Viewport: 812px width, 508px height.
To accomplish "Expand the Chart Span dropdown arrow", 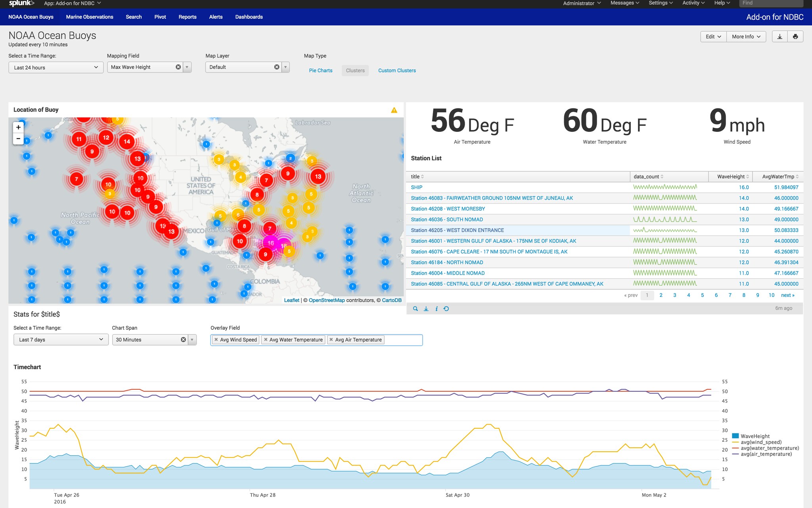I will [x=192, y=340].
